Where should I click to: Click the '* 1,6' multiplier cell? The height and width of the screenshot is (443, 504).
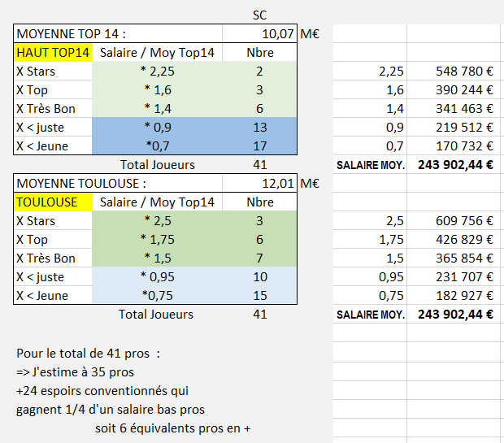[x=157, y=89]
